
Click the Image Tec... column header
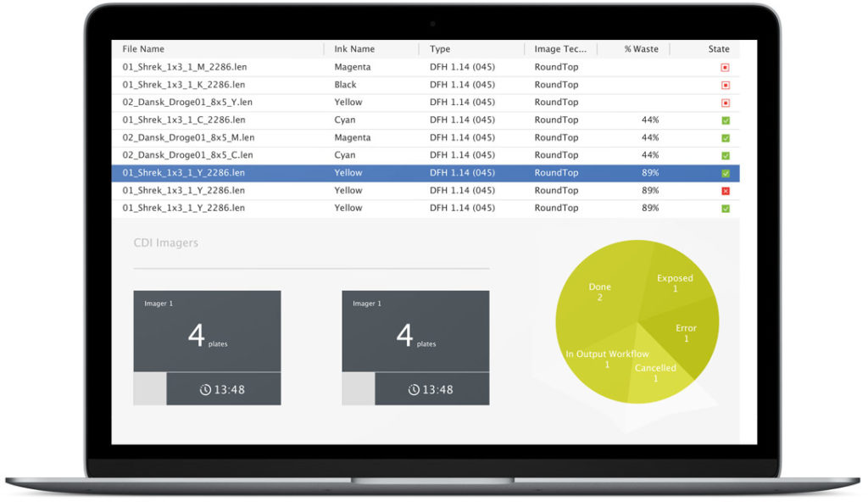pyautogui.click(x=560, y=49)
